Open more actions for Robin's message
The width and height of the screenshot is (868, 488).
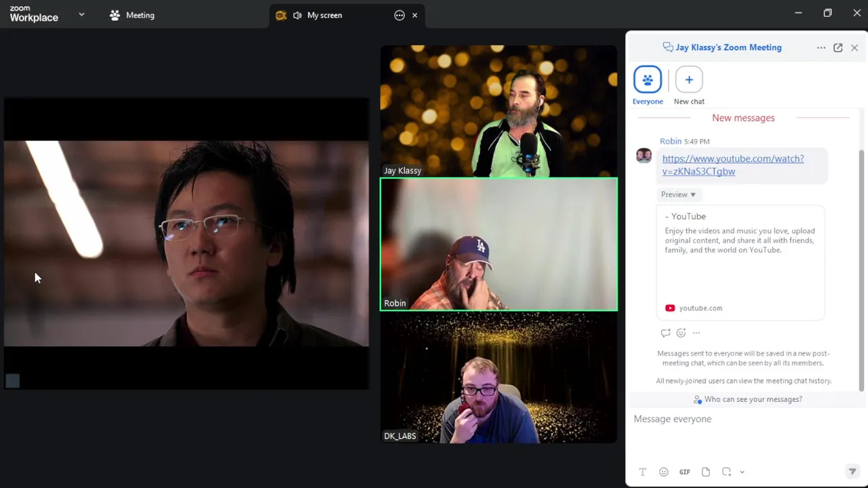[x=696, y=333]
